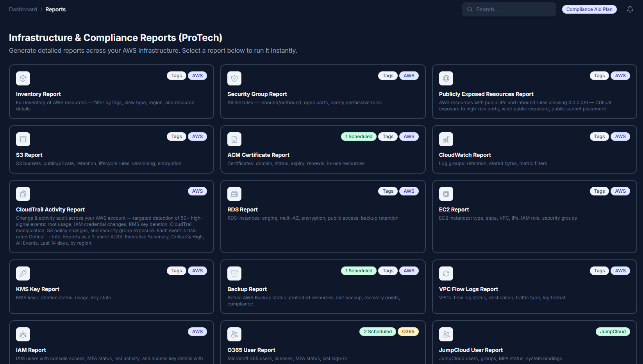Image resolution: width=643 pixels, height=364 pixels.
Task: Select the O365 User Report title
Action: (x=251, y=350)
